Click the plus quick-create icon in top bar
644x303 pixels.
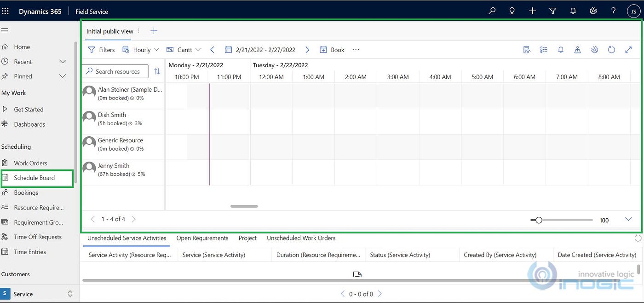click(x=532, y=11)
